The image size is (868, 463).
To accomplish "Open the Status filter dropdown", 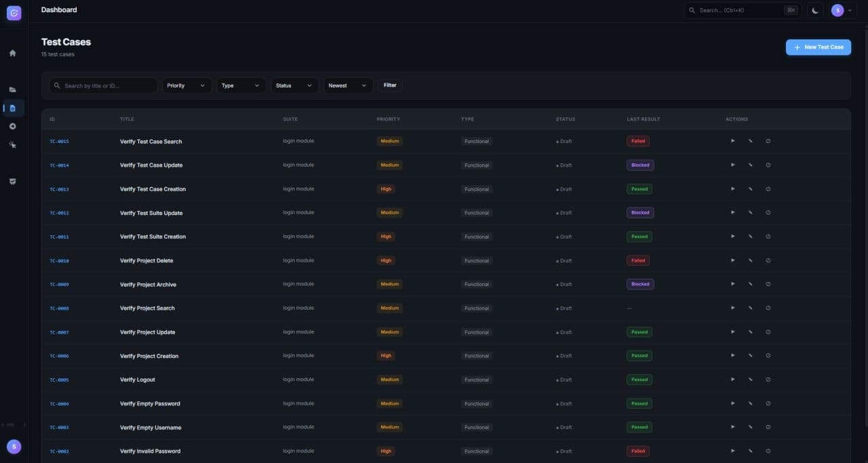I will tap(295, 85).
